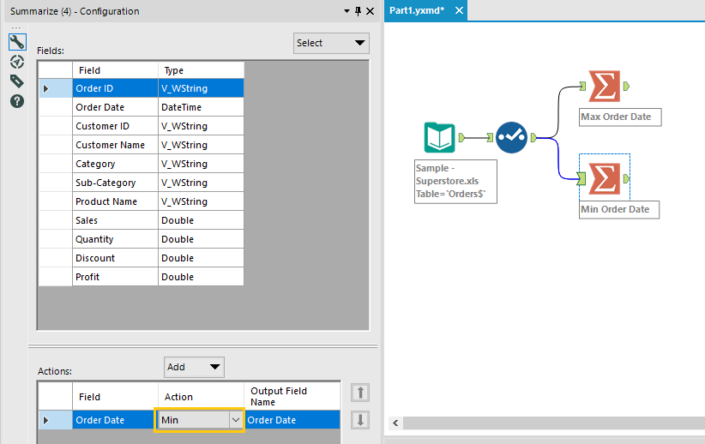705x444 pixels.
Task: Pin the Configuration panel
Action: pos(358,11)
